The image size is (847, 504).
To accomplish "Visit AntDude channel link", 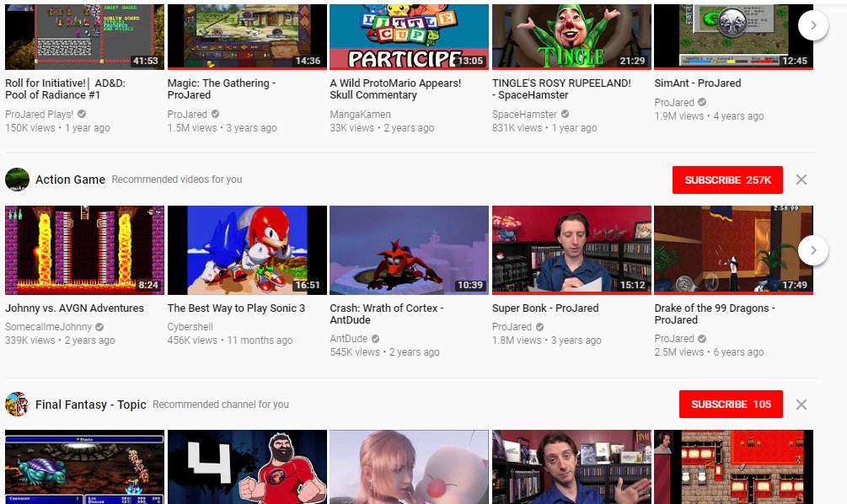I will pos(348,339).
